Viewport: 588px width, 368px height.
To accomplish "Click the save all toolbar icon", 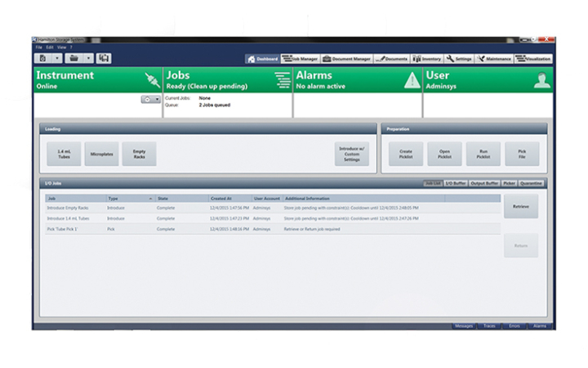I will [104, 58].
